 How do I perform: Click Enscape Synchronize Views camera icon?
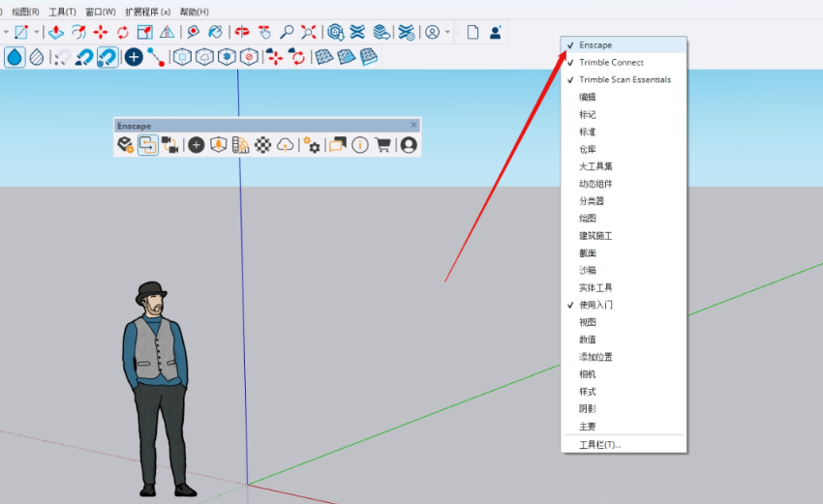click(x=171, y=145)
